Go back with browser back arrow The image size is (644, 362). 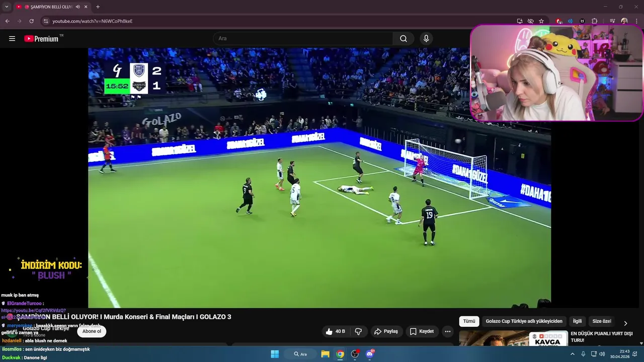pyautogui.click(x=7, y=21)
